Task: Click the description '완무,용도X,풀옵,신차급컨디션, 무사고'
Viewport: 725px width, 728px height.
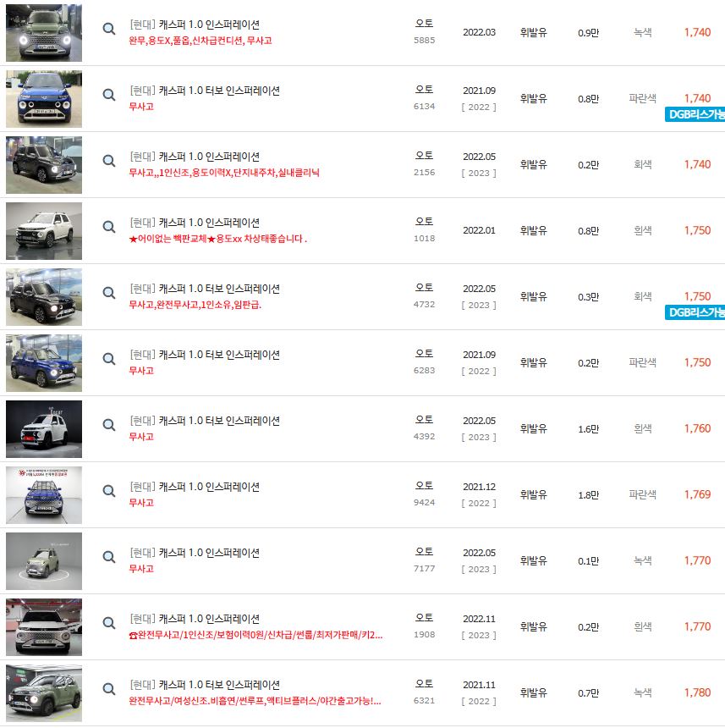Action: [x=200, y=41]
